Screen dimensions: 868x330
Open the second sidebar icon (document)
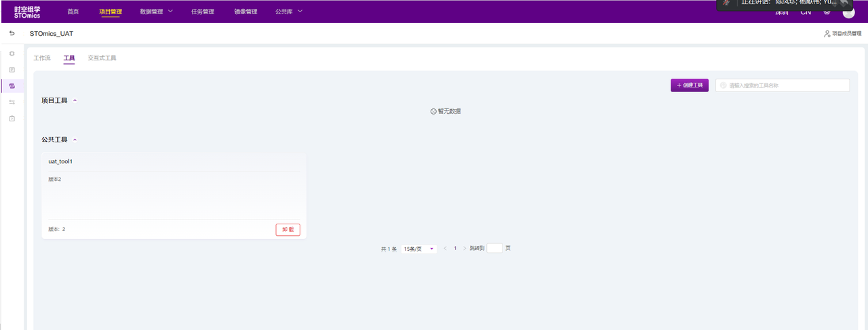coord(12,69)
